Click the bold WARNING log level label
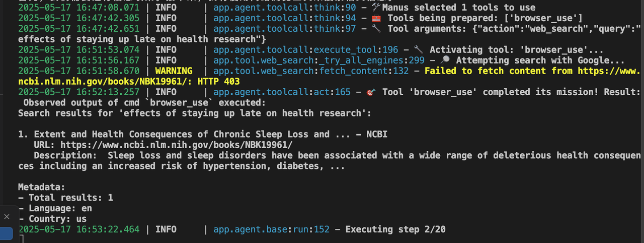644x243 pixels. pyautogui.click(x=174, y=71)
